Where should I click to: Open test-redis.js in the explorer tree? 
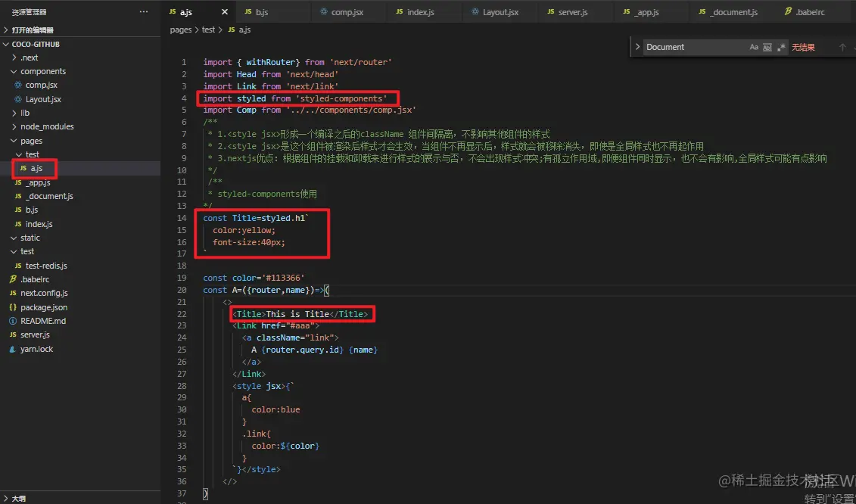click(x=81, y=266)
